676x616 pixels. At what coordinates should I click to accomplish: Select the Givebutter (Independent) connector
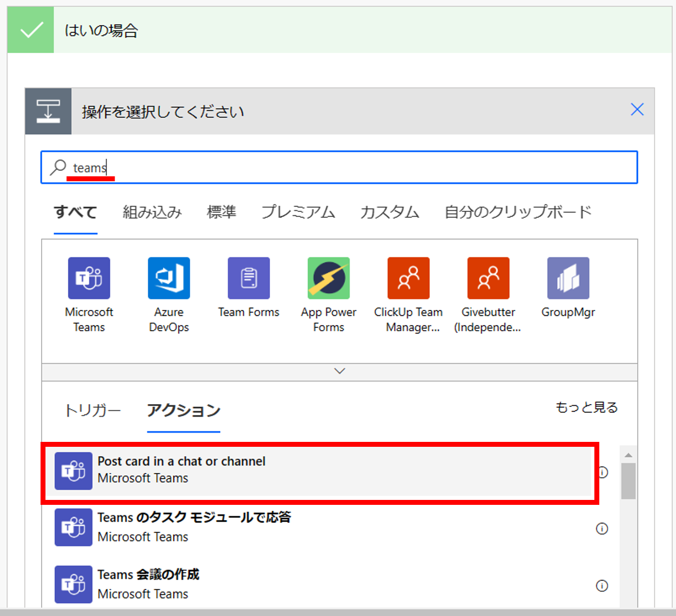(488, 278)
